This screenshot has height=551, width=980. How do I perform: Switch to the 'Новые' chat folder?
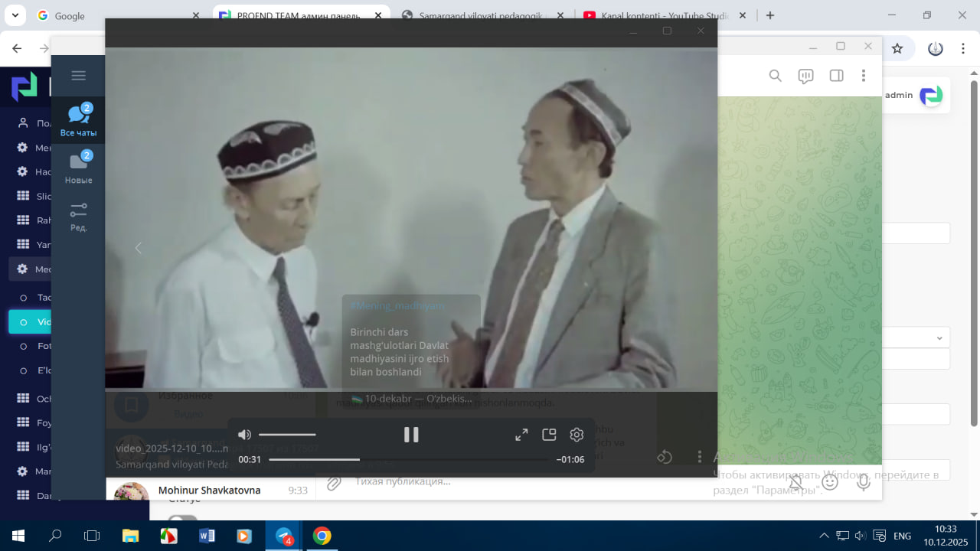78,168
